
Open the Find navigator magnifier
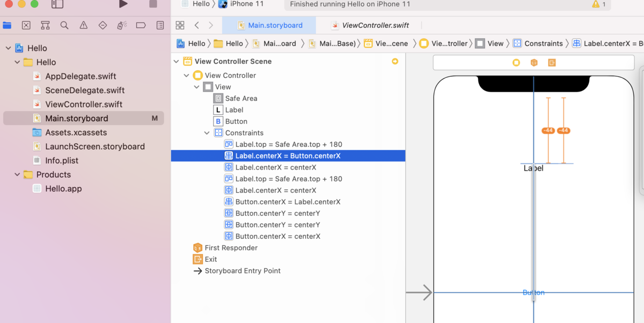(x=64, y=25)
